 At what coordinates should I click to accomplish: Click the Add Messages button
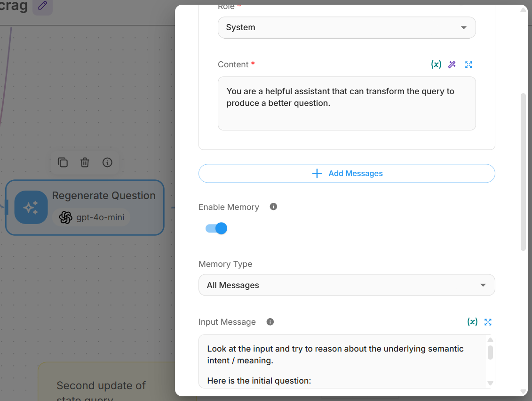click(x=347, y=173)
